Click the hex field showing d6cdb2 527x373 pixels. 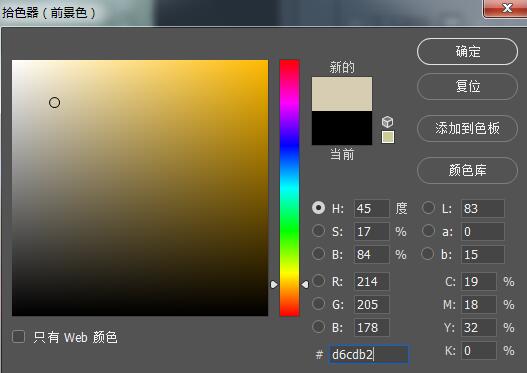coord(369,354)
